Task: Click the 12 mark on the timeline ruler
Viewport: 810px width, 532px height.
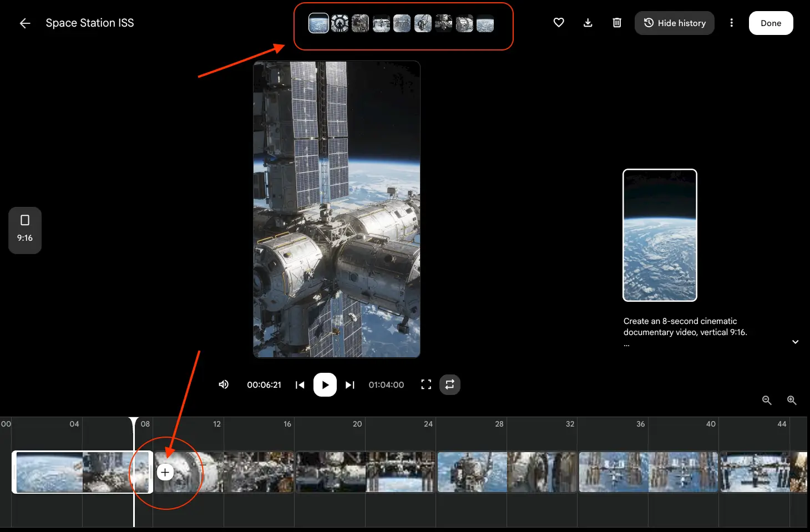Action: (217, 424)
